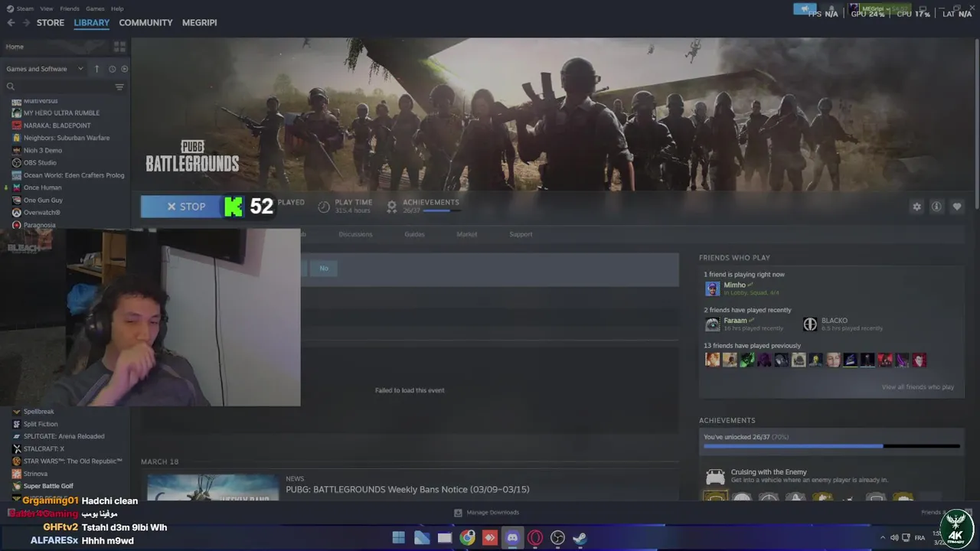The width and height of the screenshot is (980, 551).
Task: Select Once Human in library
Action: pos(42,187)
